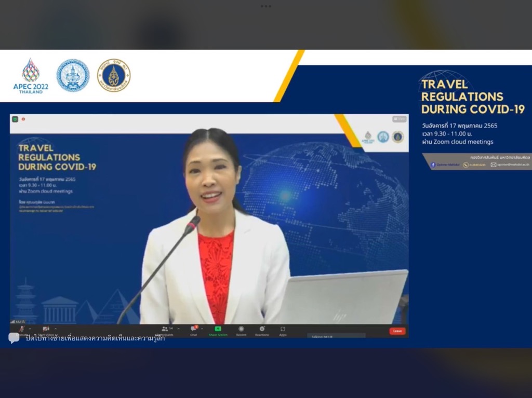Click the green encryption shield icon
Viewport: 532px width, 398px height.
pyautogui.click(x=15, y=119)
